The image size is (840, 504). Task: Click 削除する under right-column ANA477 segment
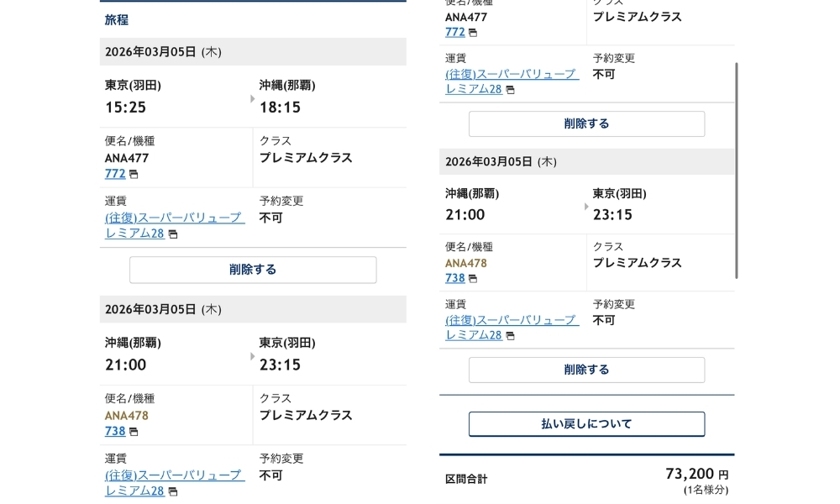(585, 123)
